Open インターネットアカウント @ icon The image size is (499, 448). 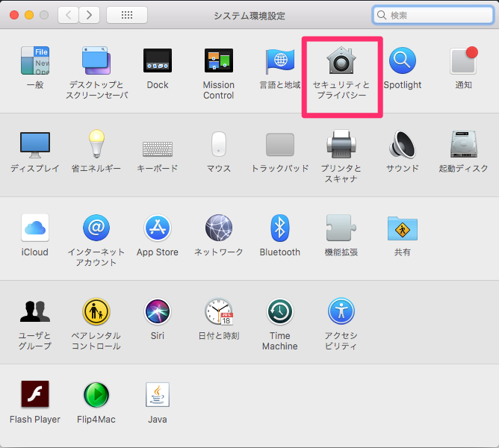96,228
